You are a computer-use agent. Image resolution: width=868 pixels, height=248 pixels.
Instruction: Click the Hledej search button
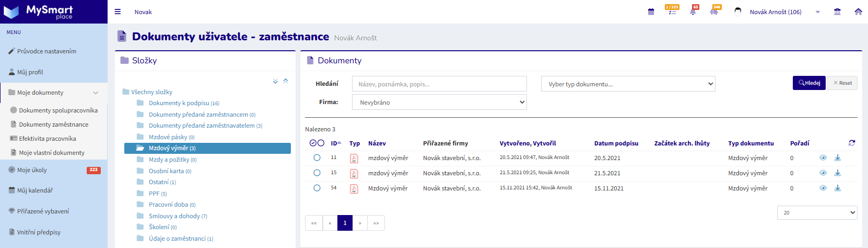(x=809, y=83)
